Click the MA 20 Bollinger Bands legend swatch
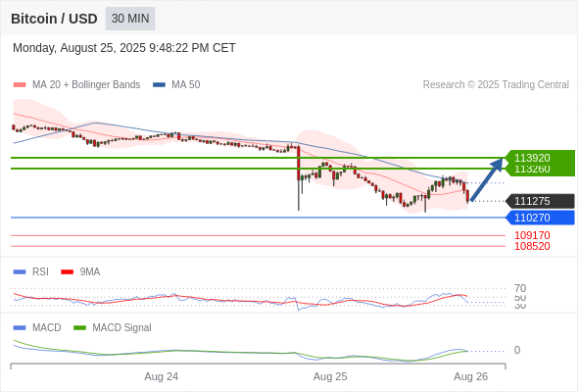This screenshot has width=578, height=392. pyautogui.click(x=20, y=85)
